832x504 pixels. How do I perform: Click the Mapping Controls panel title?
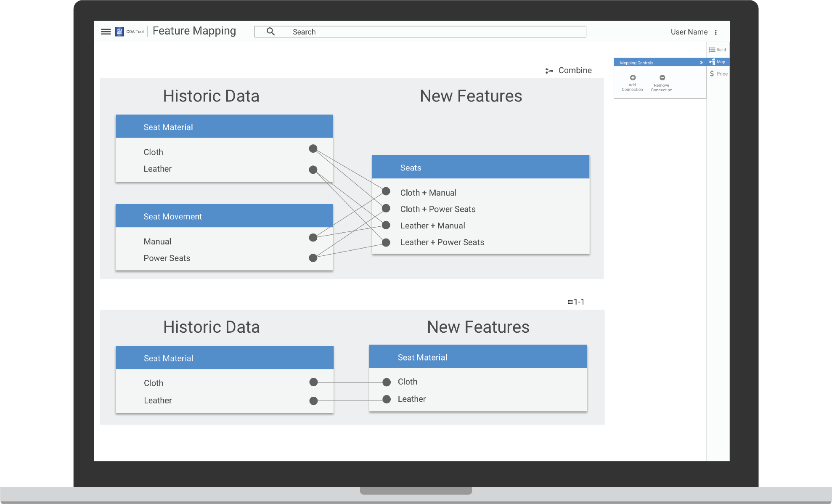(x=636, y=63)
